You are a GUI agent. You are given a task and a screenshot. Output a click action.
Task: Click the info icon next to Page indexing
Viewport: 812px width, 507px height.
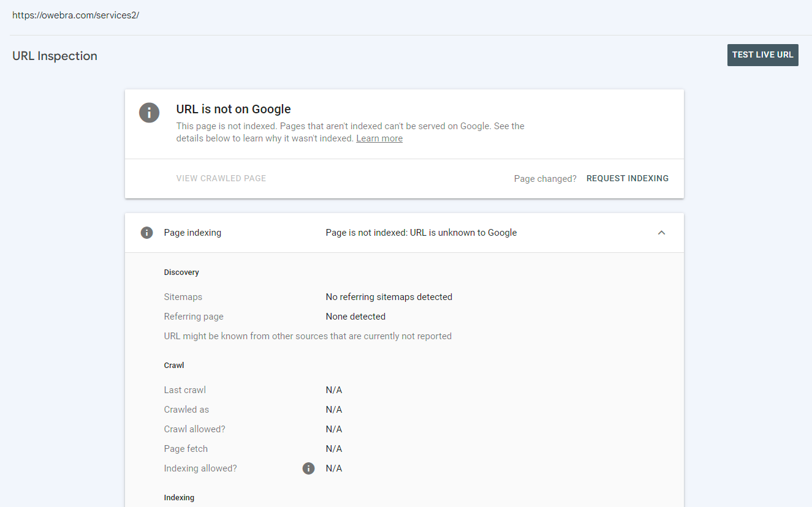coord(146,233)
